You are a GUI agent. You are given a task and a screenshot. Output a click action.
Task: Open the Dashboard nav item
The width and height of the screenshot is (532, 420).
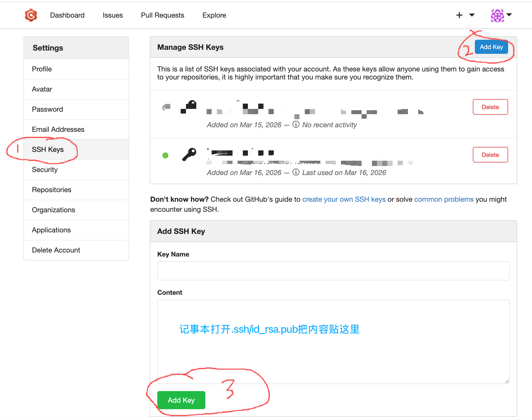[x=67, y=15]
